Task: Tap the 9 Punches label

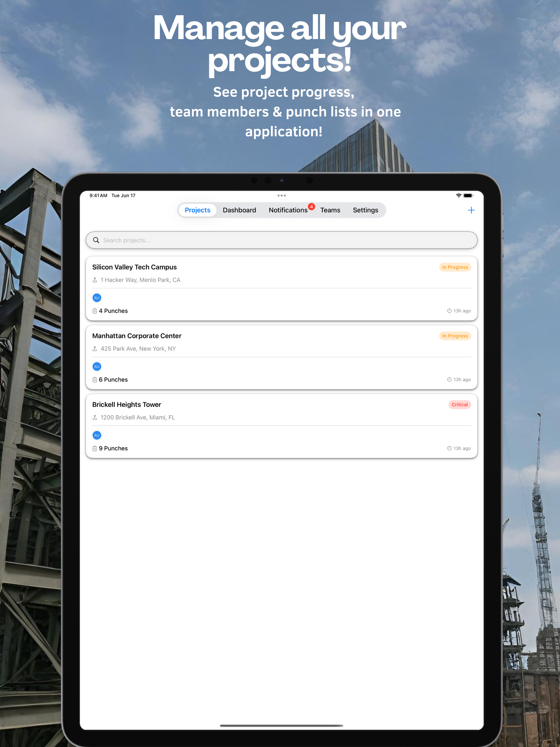Action: [x=113, y=448]
